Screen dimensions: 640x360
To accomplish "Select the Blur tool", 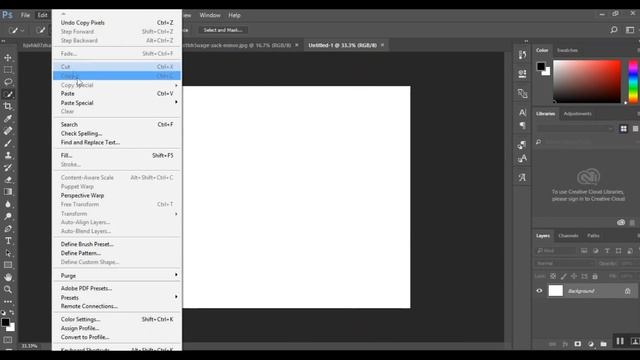I will click(x=8, y=204).
